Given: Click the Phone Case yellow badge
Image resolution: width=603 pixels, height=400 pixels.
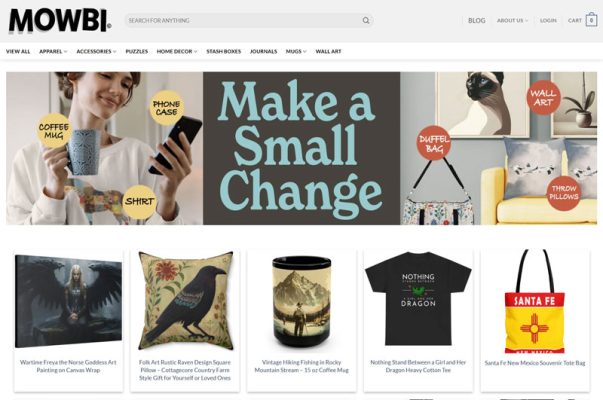Looking at the screenshot, I should point(167,108).
